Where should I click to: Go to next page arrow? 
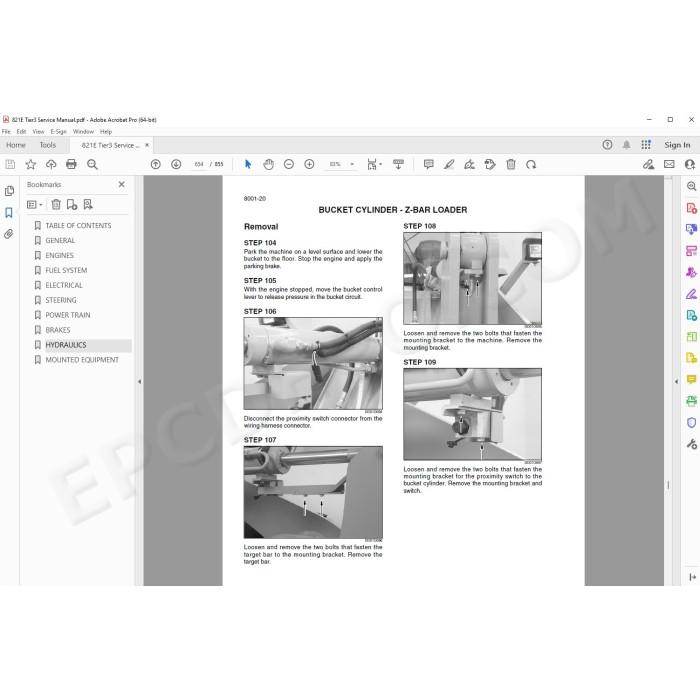pos(176,164)
